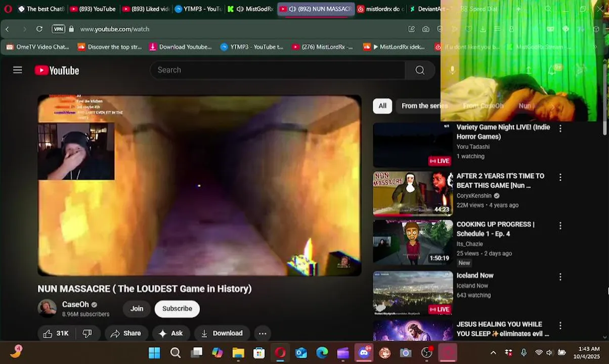Viewport: 609px width, 364px height.
Task: Open Discord from the taskbar
Action: pos(364,352)
